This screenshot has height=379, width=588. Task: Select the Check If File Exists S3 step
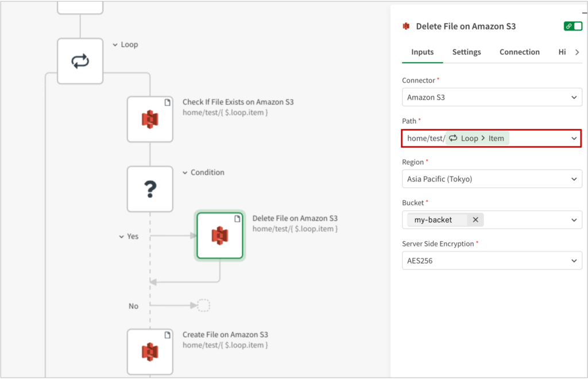[x=150, y=119]
